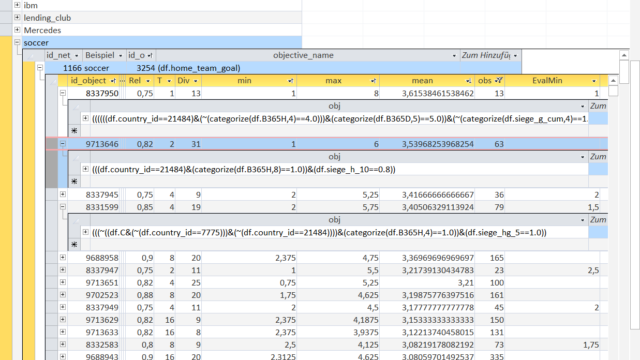Image resolution: width=640 pixels, height=360 pixels.
Task: Click Div value 31 in row 9713646
Action: 196,144
